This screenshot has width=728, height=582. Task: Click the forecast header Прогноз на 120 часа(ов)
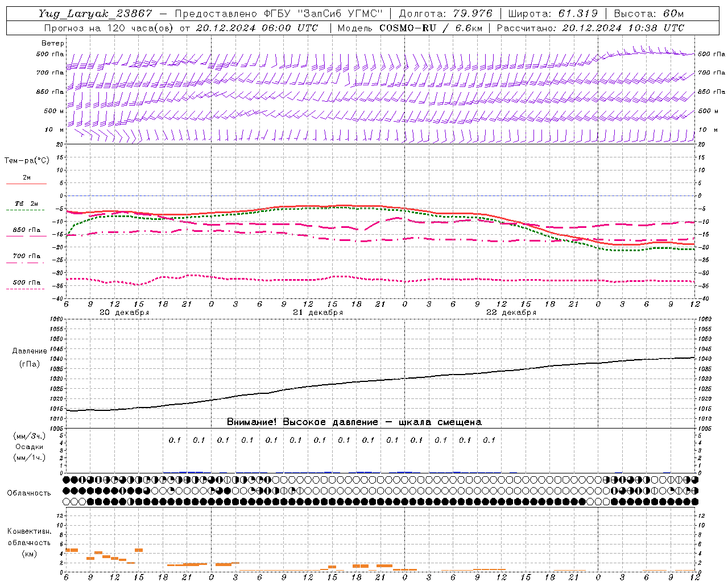(110, 28)
